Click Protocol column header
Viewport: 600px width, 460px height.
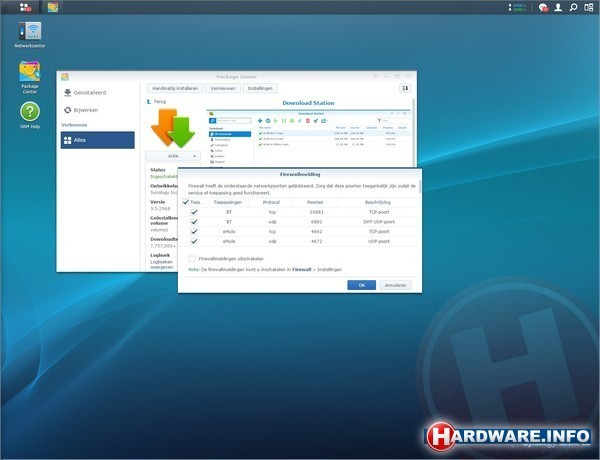271,202
